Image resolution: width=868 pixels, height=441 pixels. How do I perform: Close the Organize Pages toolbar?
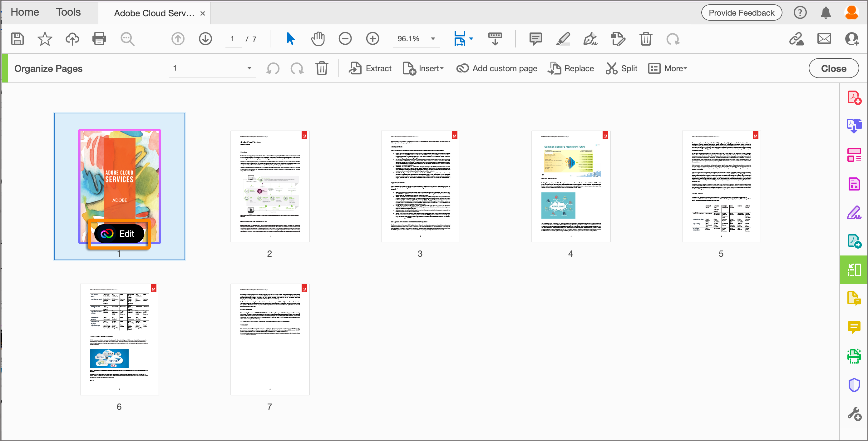coord(833,68)
